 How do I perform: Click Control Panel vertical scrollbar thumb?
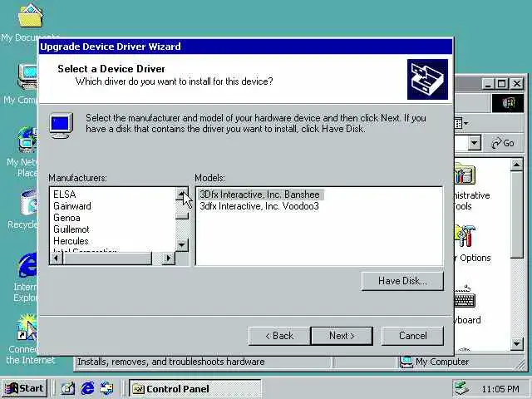click(517, 215)
